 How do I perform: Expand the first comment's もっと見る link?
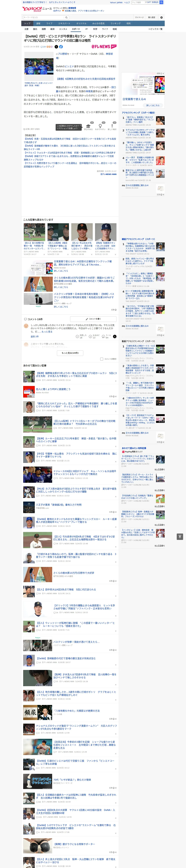click(47, 332)
